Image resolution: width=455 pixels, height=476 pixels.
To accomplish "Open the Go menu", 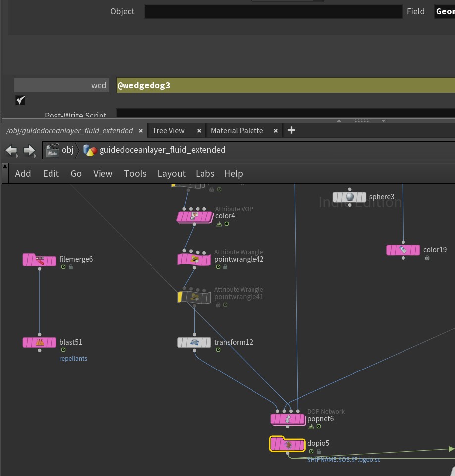I will pos(76,174).
